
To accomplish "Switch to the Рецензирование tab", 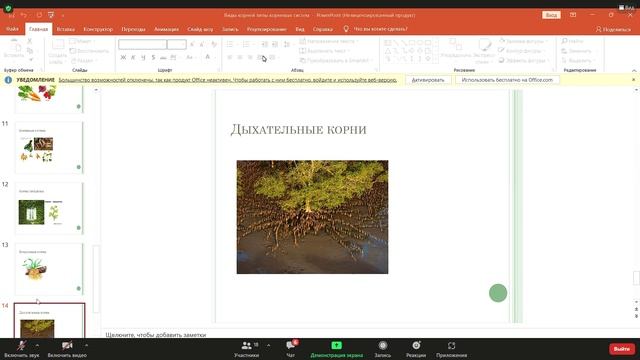I will 267,29.
